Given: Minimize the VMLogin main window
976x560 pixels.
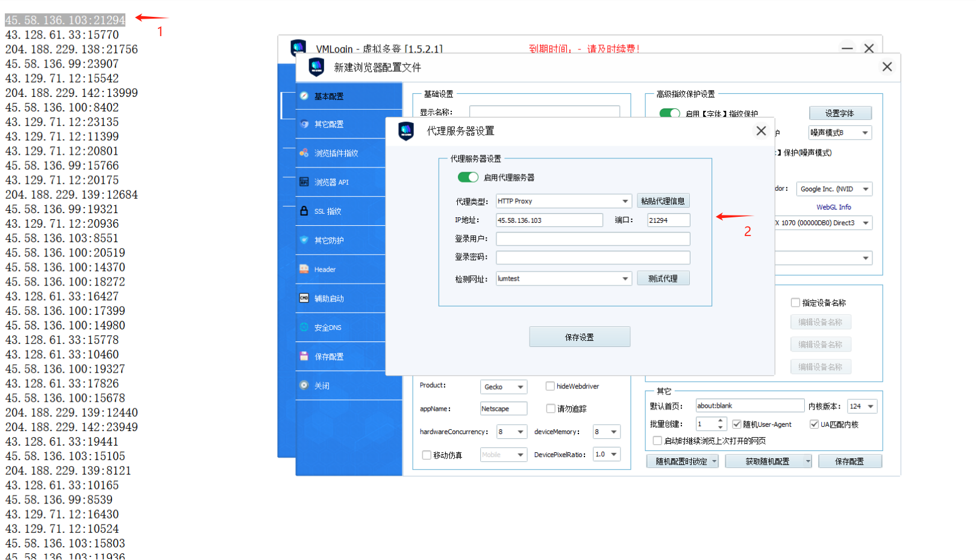Looking at the screenshot, I should [x=847, y=48].
